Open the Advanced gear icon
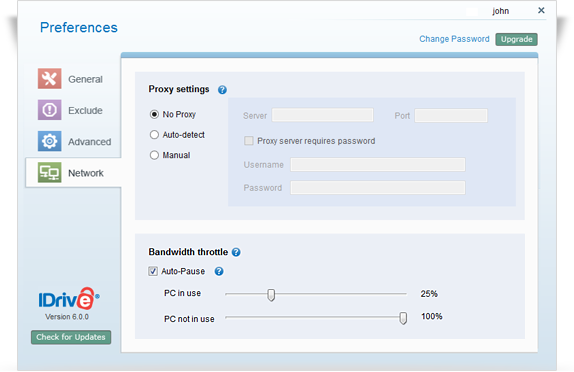 (x=49, y=141)
